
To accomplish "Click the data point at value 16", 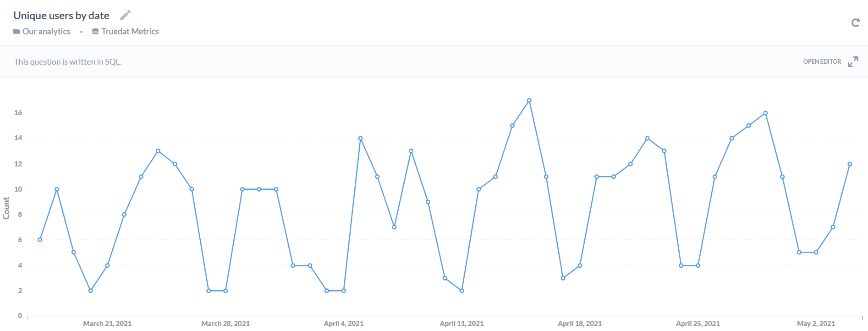I will (x=765, y=113).
